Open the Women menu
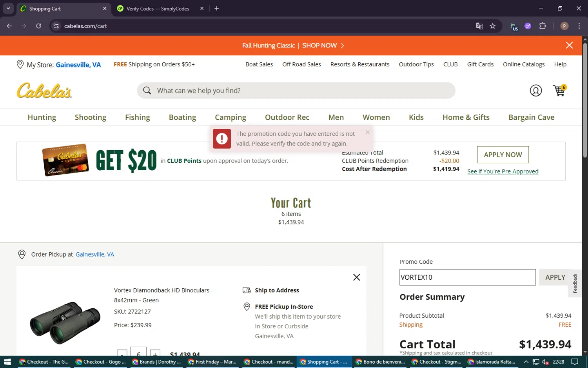Screen dimensions: 588x368 376,117
